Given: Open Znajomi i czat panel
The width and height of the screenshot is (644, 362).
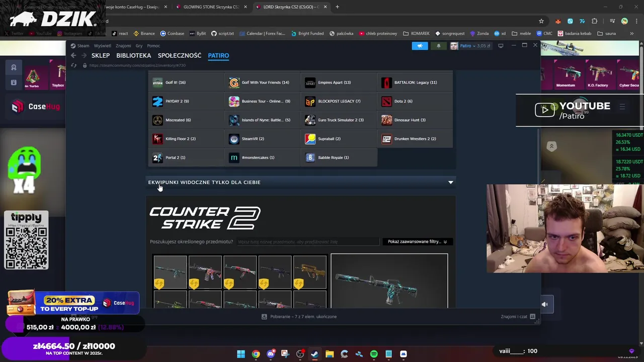Looking at the screenshot, I should (x=518, y=317).
